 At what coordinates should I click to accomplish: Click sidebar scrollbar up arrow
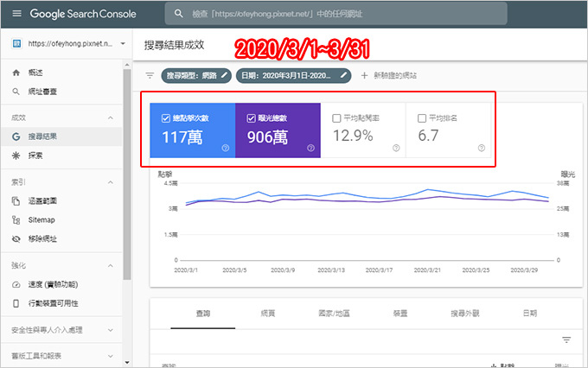[x=127, y=65]
